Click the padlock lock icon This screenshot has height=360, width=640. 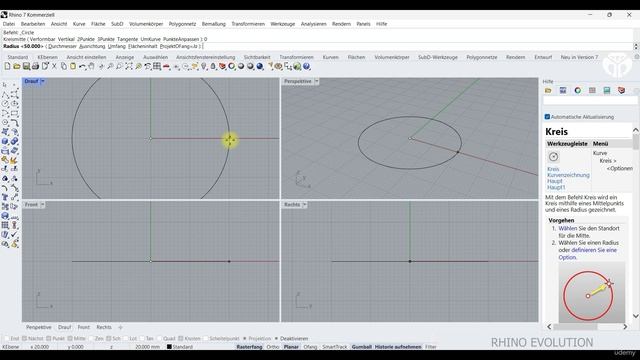[213, 66]
